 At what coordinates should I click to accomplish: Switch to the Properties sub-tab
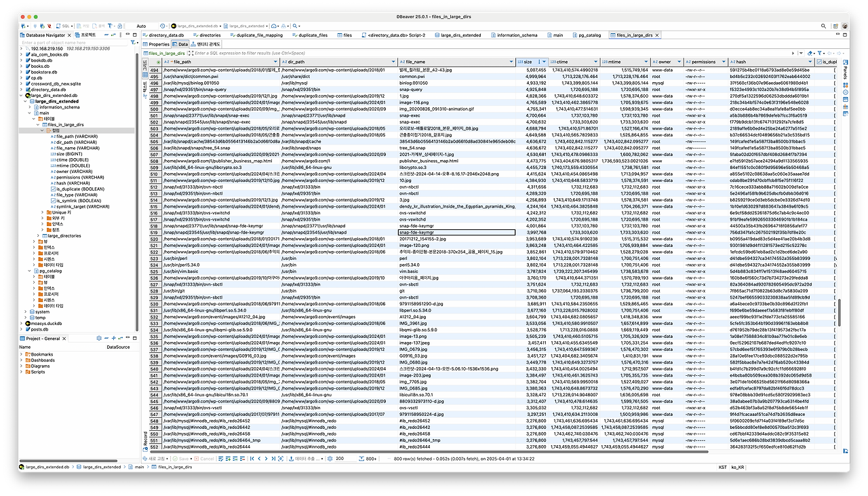click(156, 43)
